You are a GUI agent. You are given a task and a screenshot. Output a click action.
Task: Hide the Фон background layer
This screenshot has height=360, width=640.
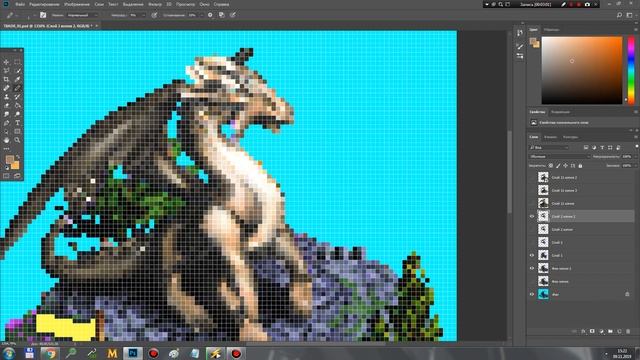click(532, 294)
